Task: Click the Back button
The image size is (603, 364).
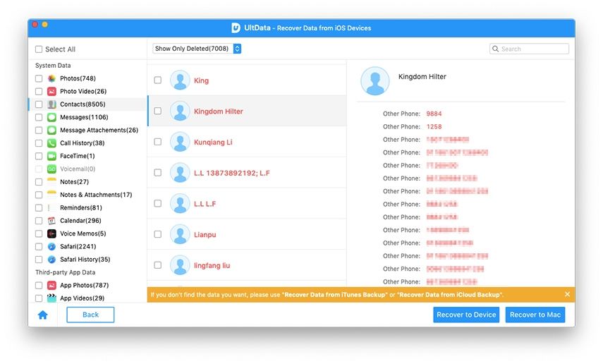Action: 90,315
